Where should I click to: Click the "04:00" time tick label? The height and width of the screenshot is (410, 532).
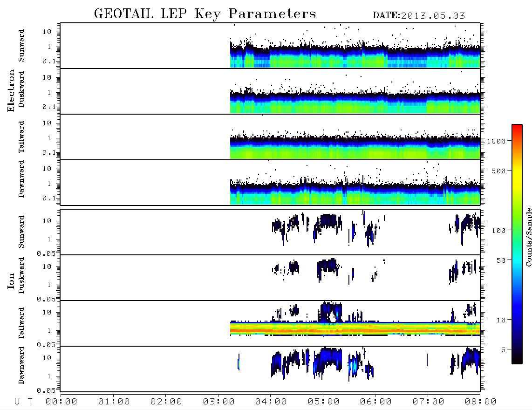pyautogui.click(x=271, y=402)
